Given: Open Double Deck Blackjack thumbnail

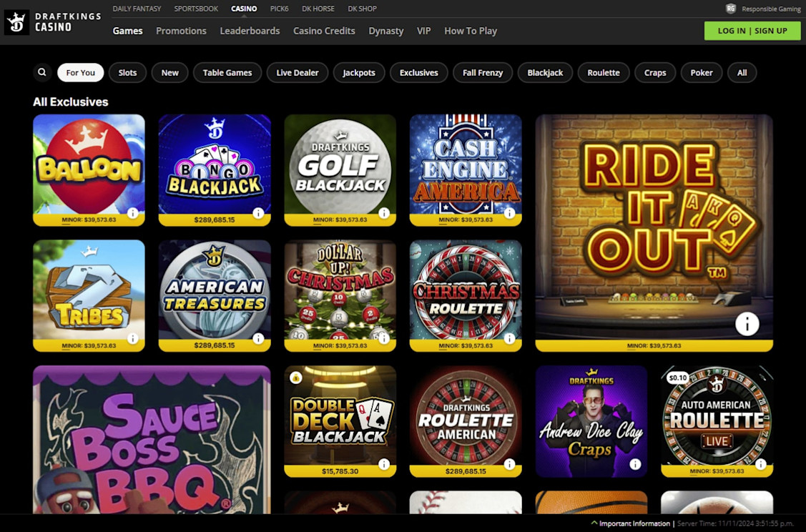Looking at the screenshot, I should click(x=340, y=421).
